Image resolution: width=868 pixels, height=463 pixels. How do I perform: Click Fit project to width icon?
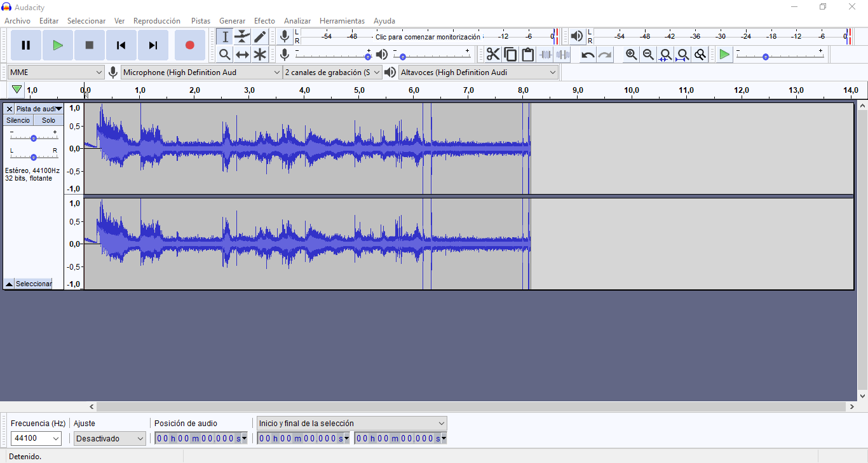click(682, 55)
